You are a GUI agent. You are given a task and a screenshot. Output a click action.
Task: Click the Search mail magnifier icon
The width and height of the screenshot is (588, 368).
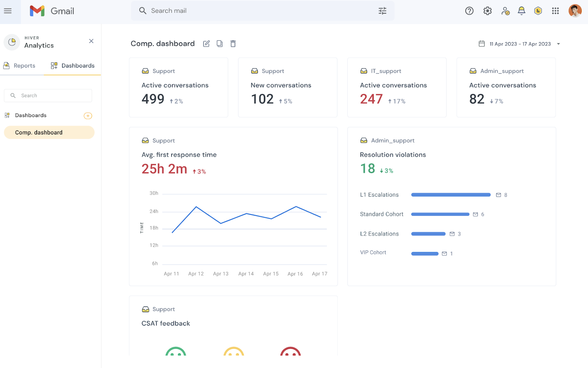[143, 11]
